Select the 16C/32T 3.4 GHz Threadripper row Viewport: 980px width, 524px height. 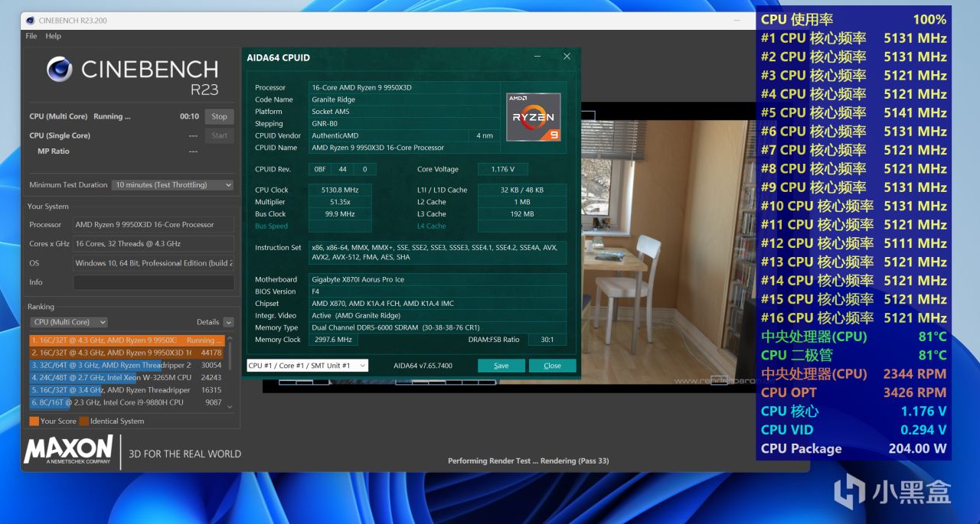tap(127, 389)
